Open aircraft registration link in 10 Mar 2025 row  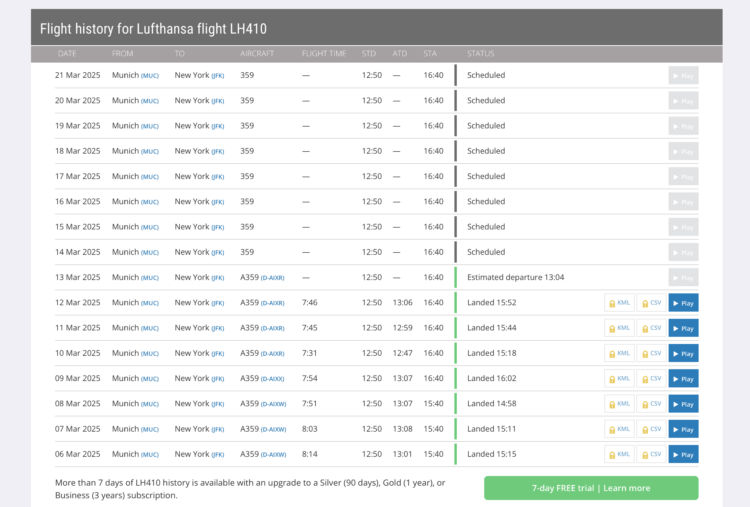point(273,353)
